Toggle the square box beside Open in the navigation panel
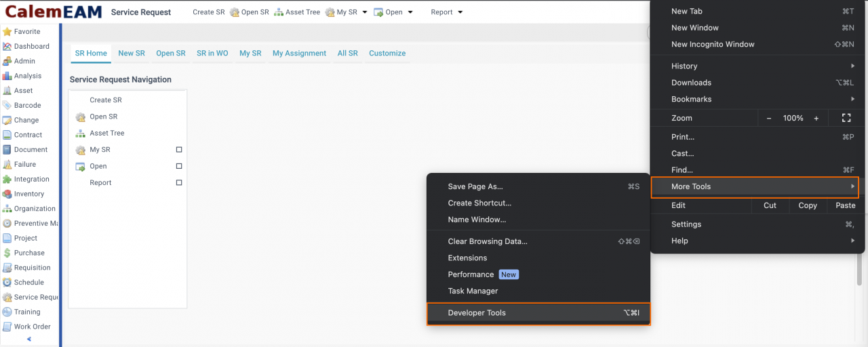 pos(179,166)
